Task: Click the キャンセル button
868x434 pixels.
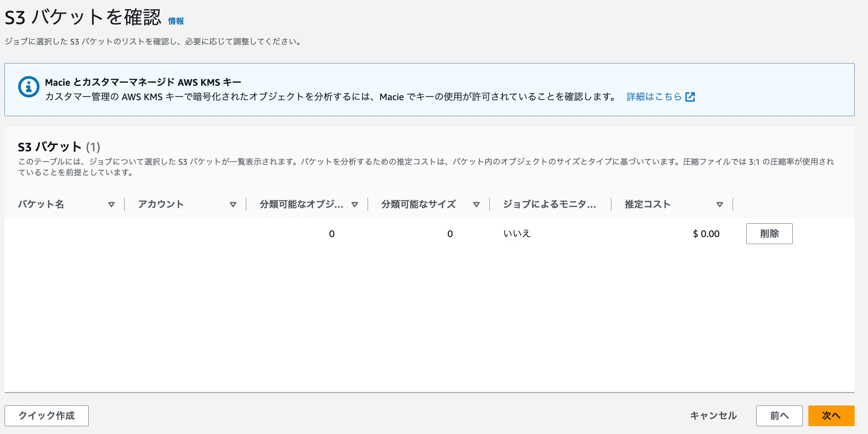Action: pyautogui.click(x=713, y=415)
